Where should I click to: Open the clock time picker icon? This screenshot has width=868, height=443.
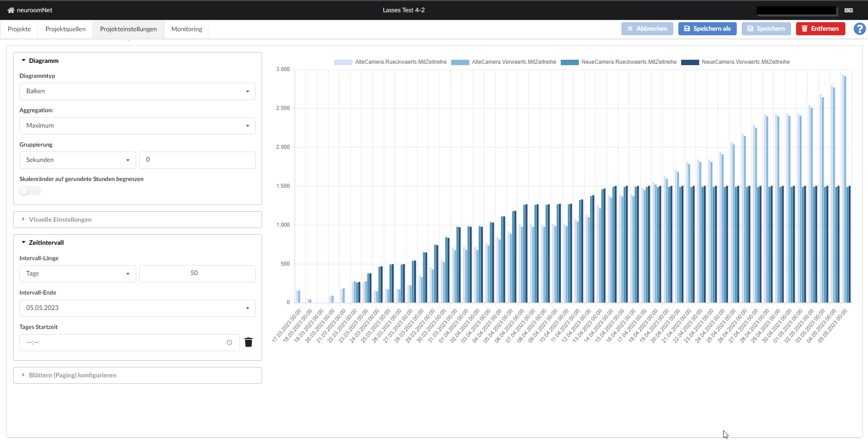click(x=229, y=343)
